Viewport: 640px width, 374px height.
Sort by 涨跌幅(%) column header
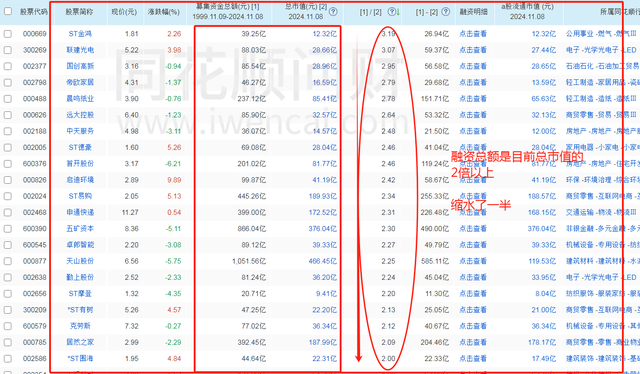[x=164, y=12]
